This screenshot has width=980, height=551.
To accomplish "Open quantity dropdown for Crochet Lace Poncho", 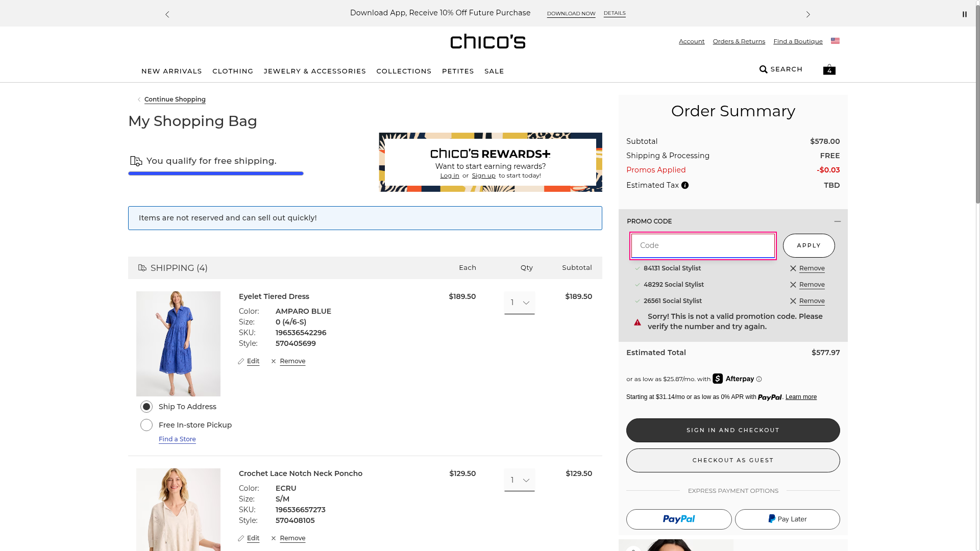I will 519,480.
